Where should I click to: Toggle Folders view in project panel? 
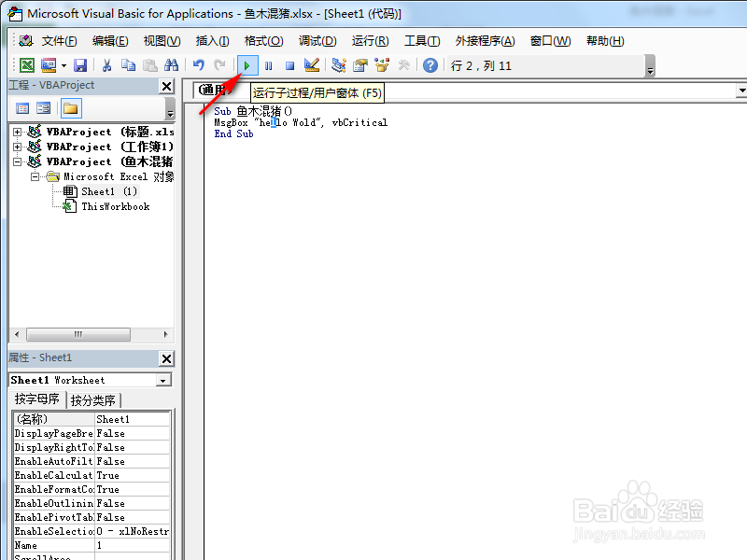(71, 108)
